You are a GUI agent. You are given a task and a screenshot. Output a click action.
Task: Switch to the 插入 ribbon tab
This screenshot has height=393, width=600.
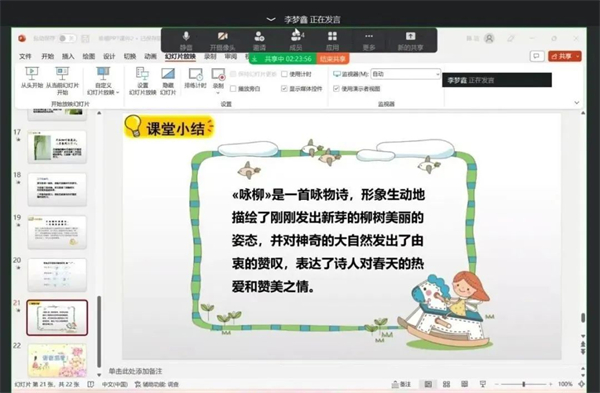(68, 56)
